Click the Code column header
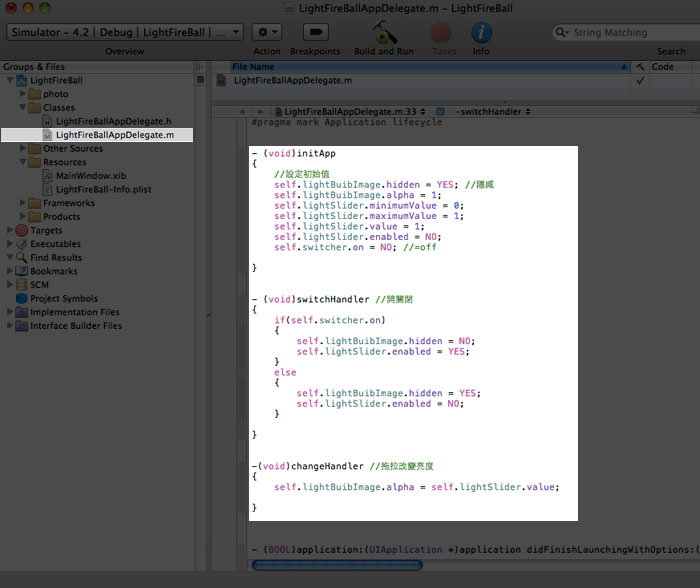This screenshot has width=700, height=588. (670, 67)
